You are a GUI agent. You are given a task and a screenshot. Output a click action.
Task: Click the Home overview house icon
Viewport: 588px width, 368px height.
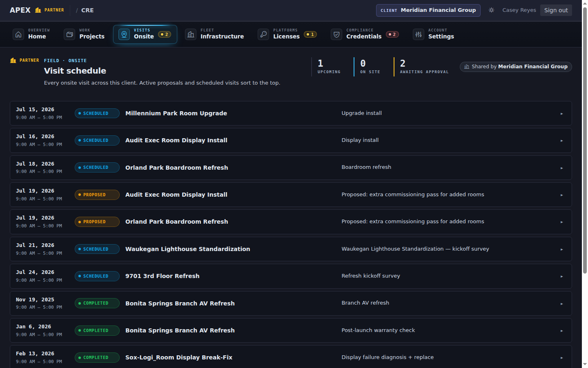[18, 34]
